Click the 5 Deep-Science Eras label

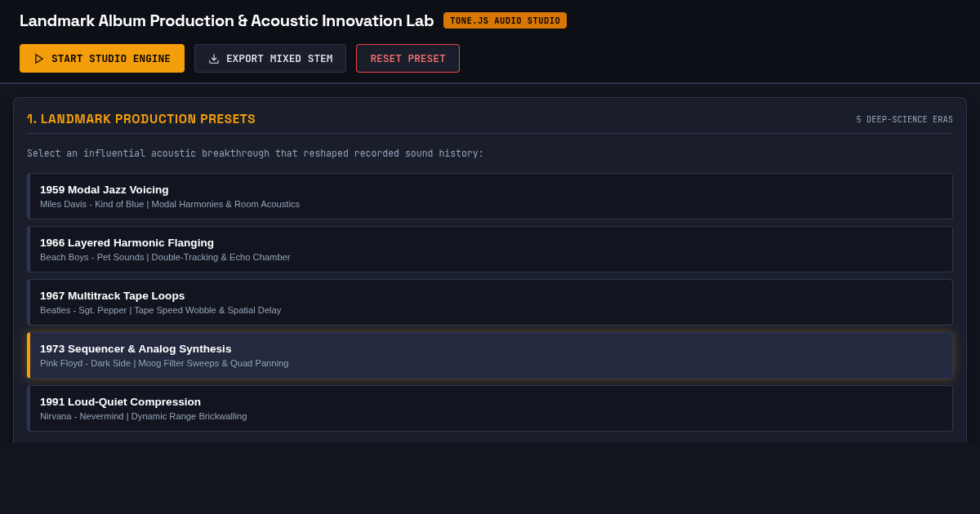point(904,120)
